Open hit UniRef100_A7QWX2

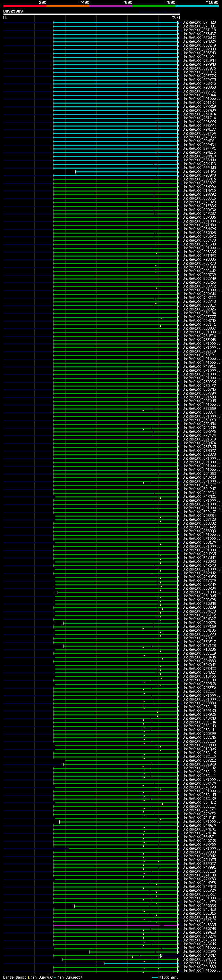(199, 38)
